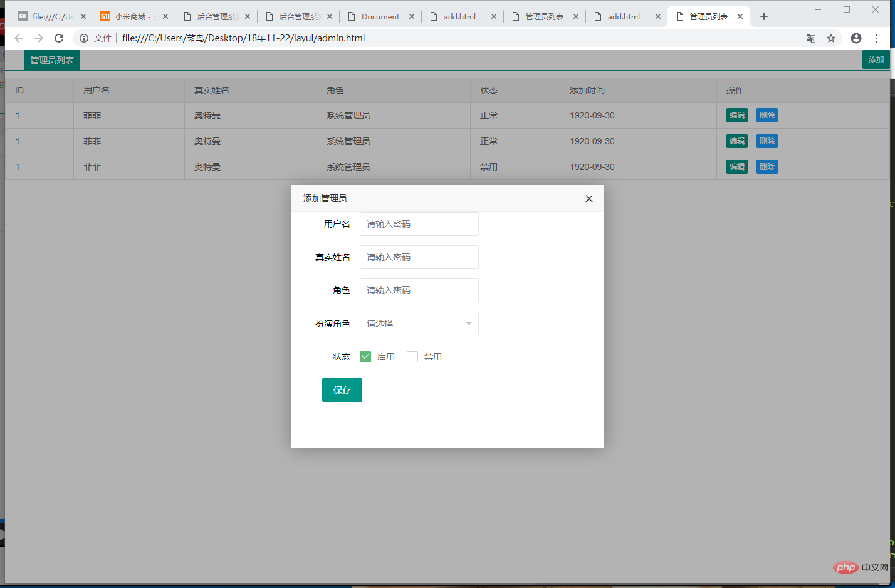Reload the page with the refresh icon
Image resolution: width=895 pixels, height=588 pixels.
pyautogui.click(x=59, y=38)
